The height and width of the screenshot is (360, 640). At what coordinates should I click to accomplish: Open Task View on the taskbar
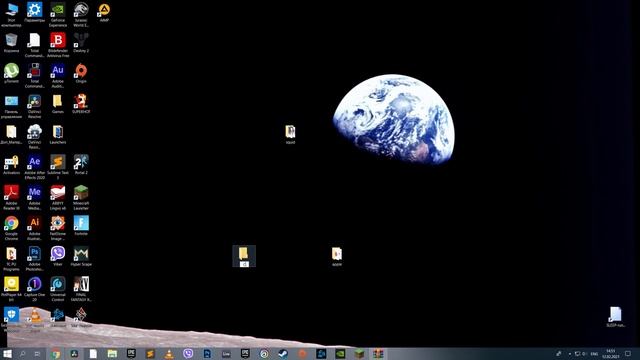(x=37, y=354)
